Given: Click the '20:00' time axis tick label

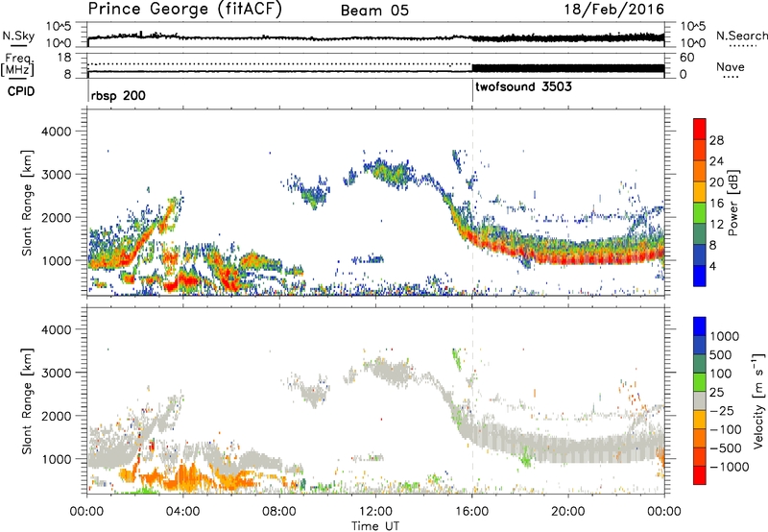Looking at the screenshot, I should (x=567, y=512).
